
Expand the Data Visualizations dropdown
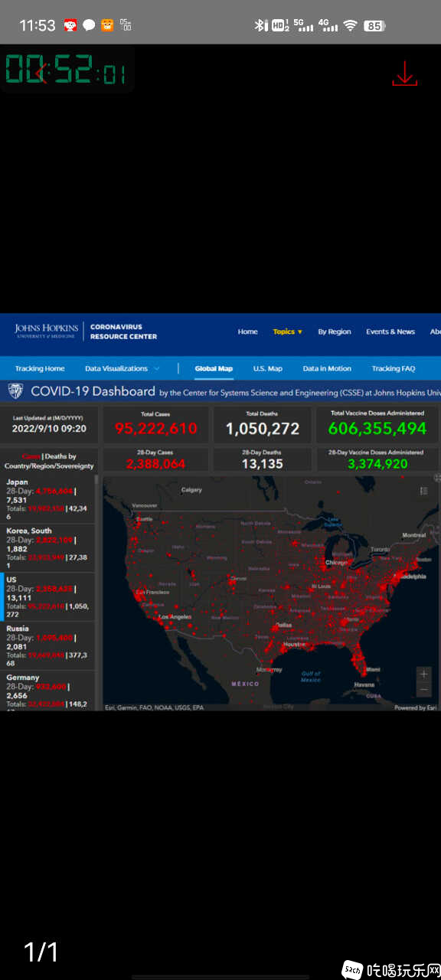(x=122, y=368)
